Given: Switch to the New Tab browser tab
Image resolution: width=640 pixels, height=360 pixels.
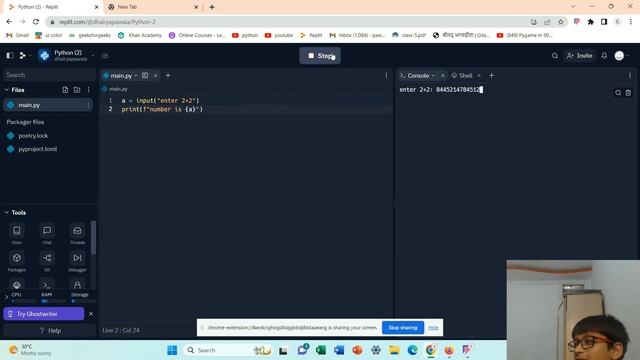Looking at the screenshot, I should (x=153, y=7).
